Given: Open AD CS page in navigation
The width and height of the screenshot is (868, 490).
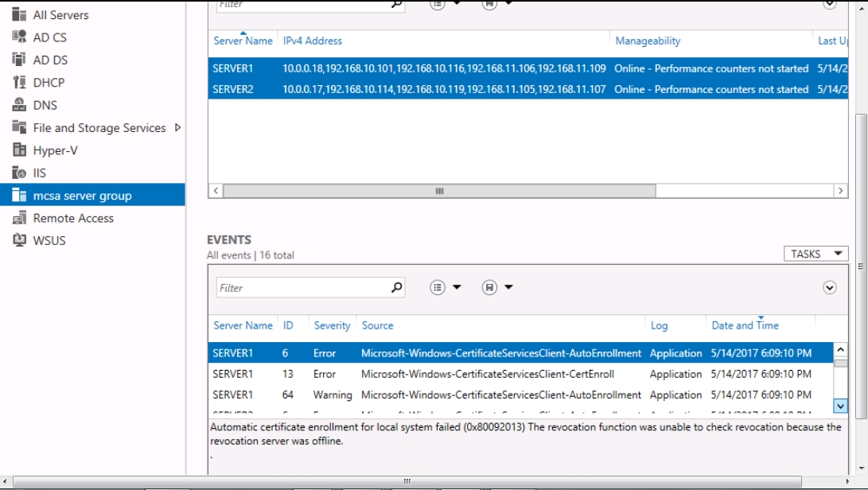Looking at the screenshot, I should (x=50, y=37).
